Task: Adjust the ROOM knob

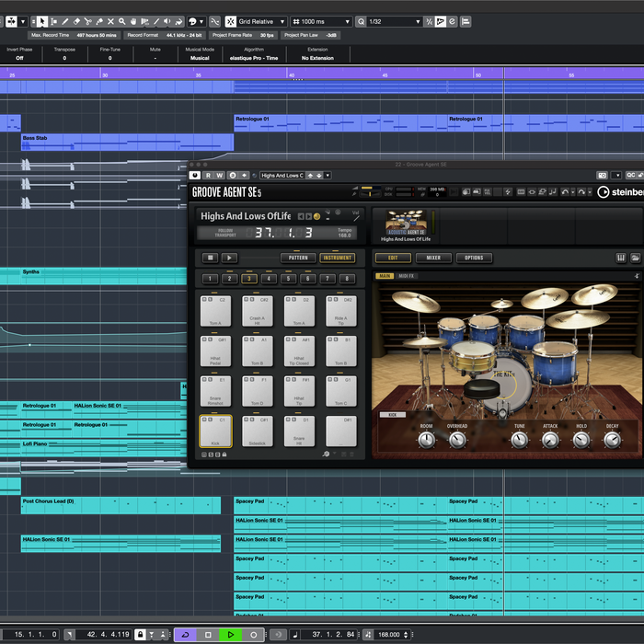Action: [426, 441]
